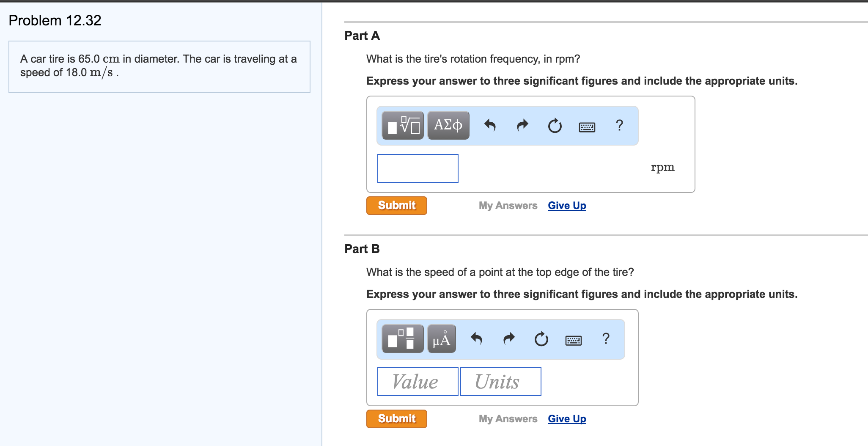Click the Value input field in Part B
The height and width of the screenshot is (446, 868).
[x=417, y=381]
